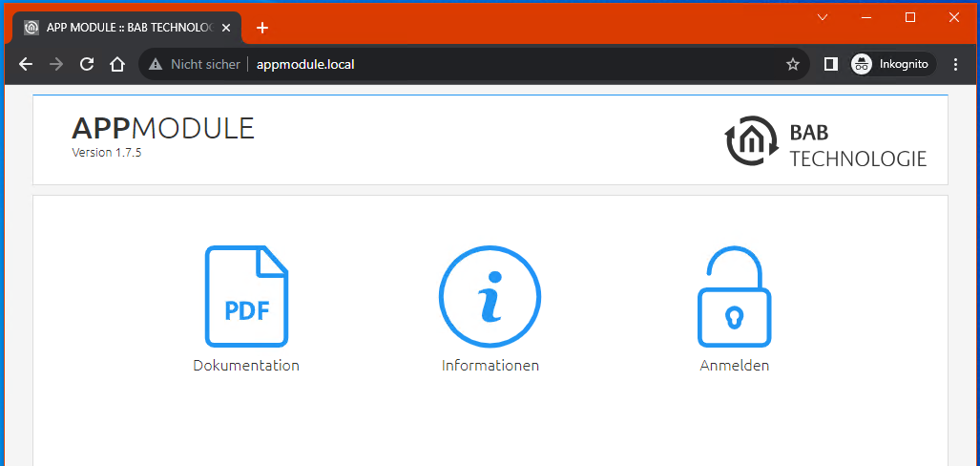The width and height of the screenshot is (980, 466).
Task: Click the APPMODULE heading
Action: click(163, 128)
